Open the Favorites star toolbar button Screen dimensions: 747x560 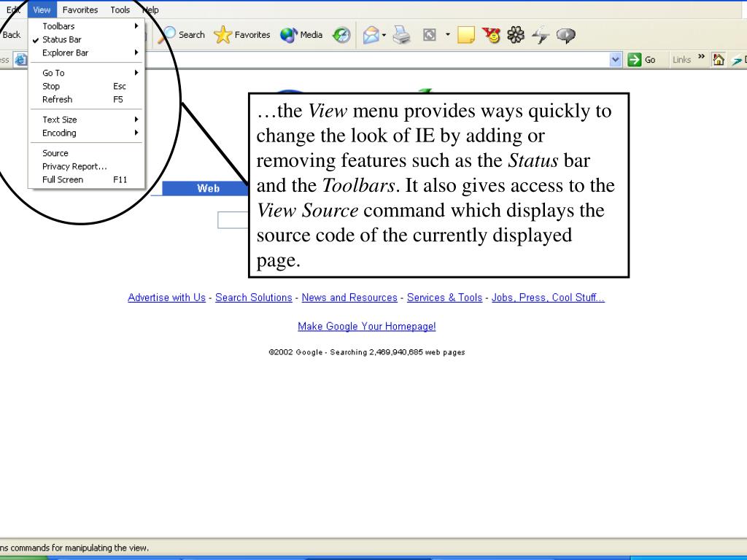click(x=222, y=35)
